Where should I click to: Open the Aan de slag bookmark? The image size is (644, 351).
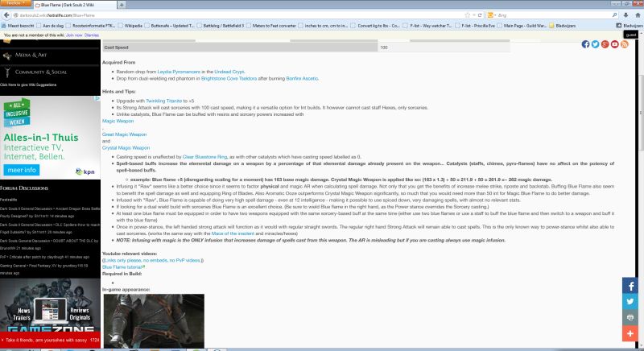click(50, 26)
